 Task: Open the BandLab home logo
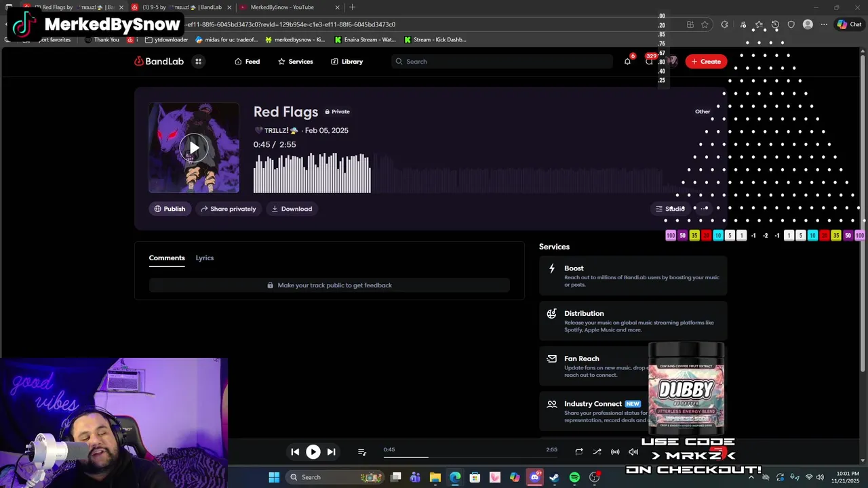click(x=159, y=61)
